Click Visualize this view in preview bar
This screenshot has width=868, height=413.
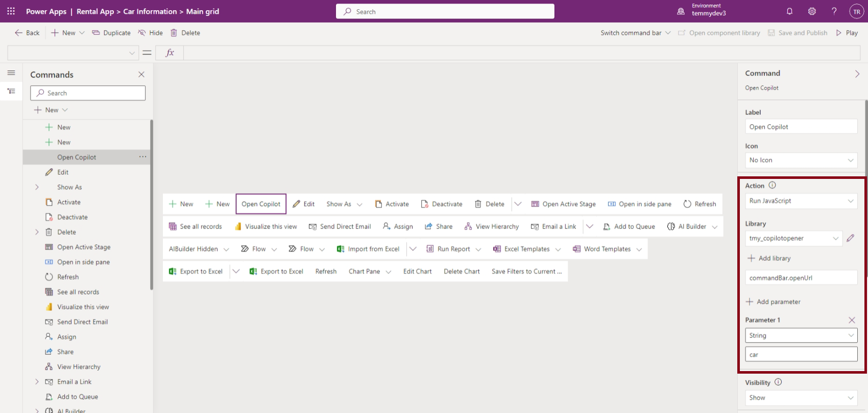coord(266,226)
